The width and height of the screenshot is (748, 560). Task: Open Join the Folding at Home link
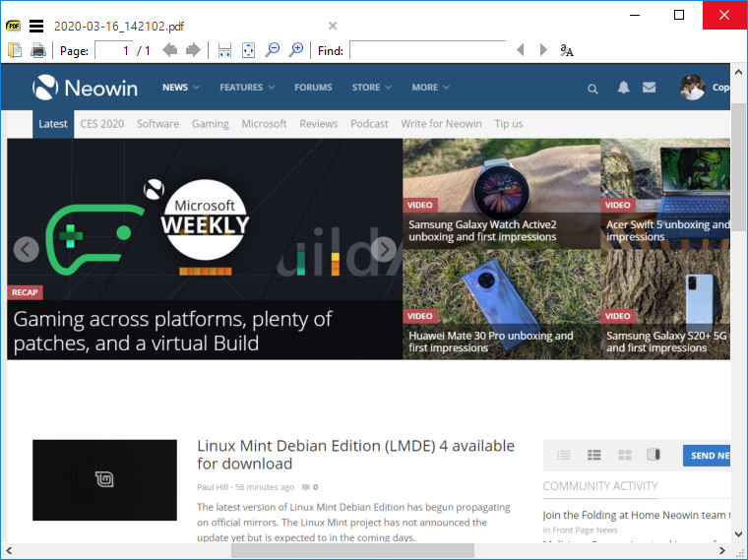point(637,515)
